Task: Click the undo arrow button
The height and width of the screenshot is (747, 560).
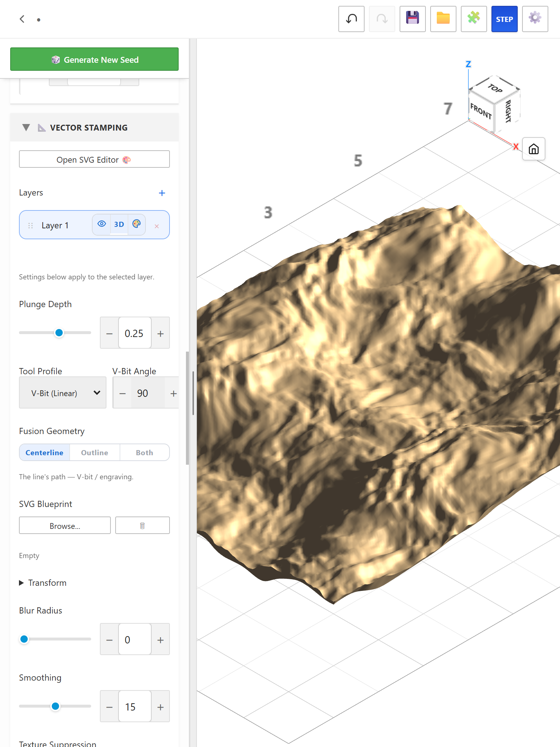Action: coord(351,19)
